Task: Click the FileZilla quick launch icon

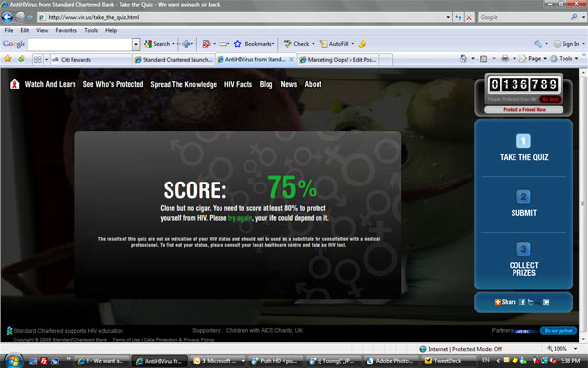Action: point(44,361)
